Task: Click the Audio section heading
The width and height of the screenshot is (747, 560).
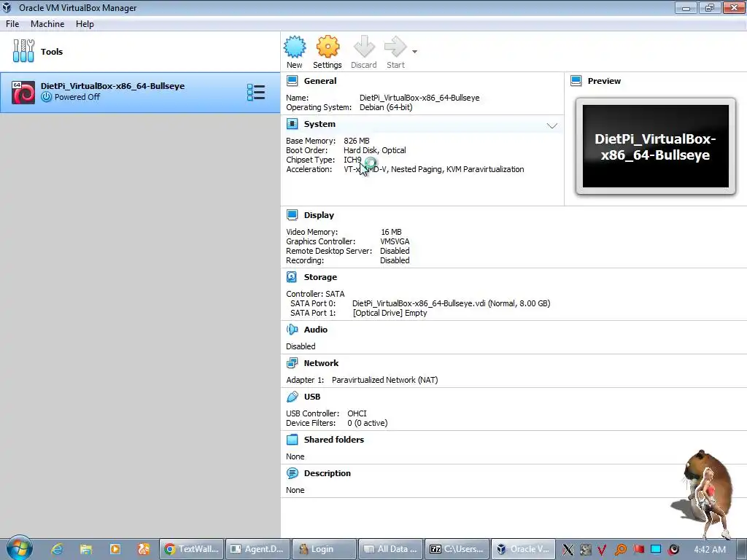Action: (x=316, y=330)
